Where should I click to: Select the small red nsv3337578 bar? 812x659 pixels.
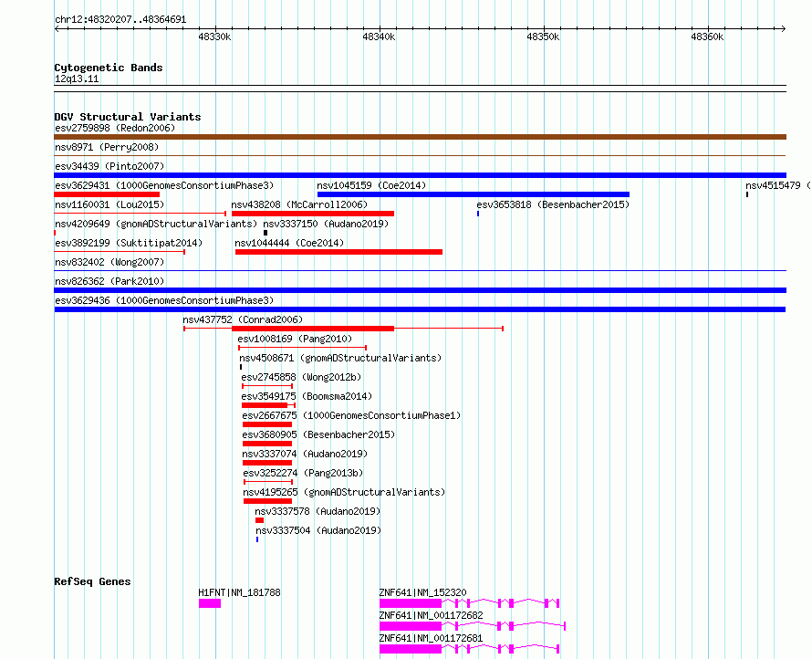pos(259,520)
